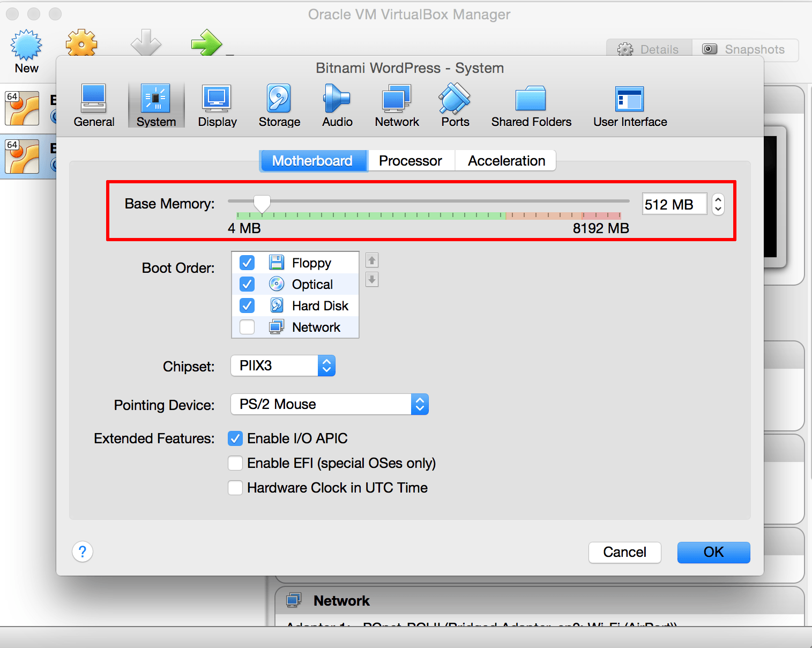The height and width of the screenshot is (648, 812).
Task: Enable EFI (special OSes only) checkbox
Action: [x=235, y=463]
